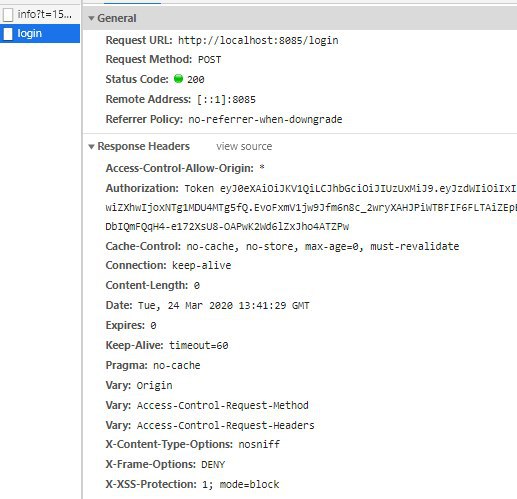This screenshot has height=499, width=517.
Task: Click the Access-Control-Request-Method value
Action: tap(223, 405)
